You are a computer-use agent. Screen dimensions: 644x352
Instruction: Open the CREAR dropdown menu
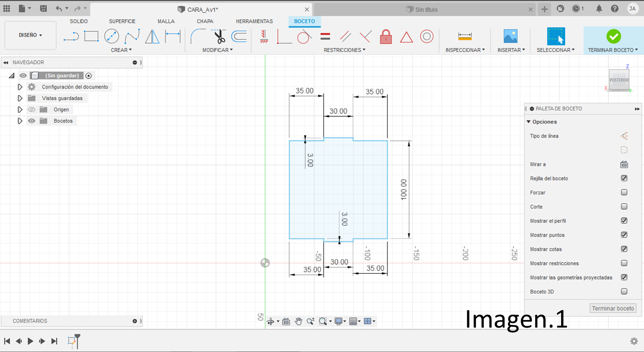(121, 50)
